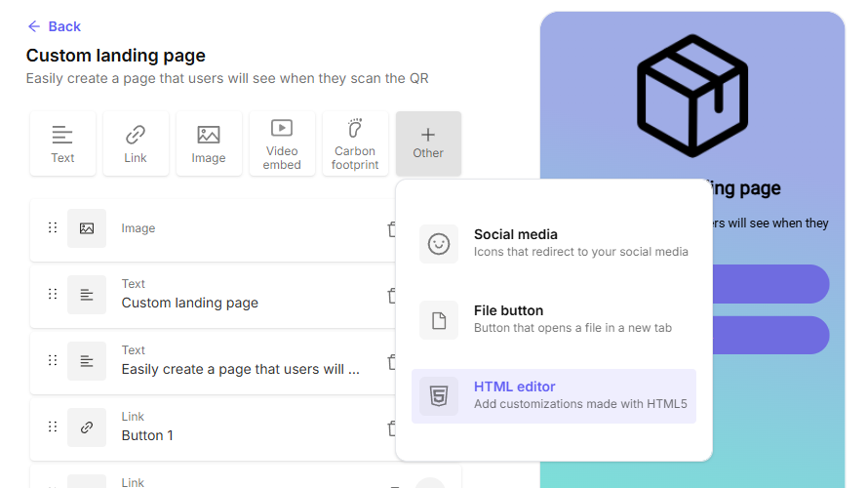Open the 'Button 1' link row
Image resolution: width=868 pixels, height=488 pixels.
(214, 429)
